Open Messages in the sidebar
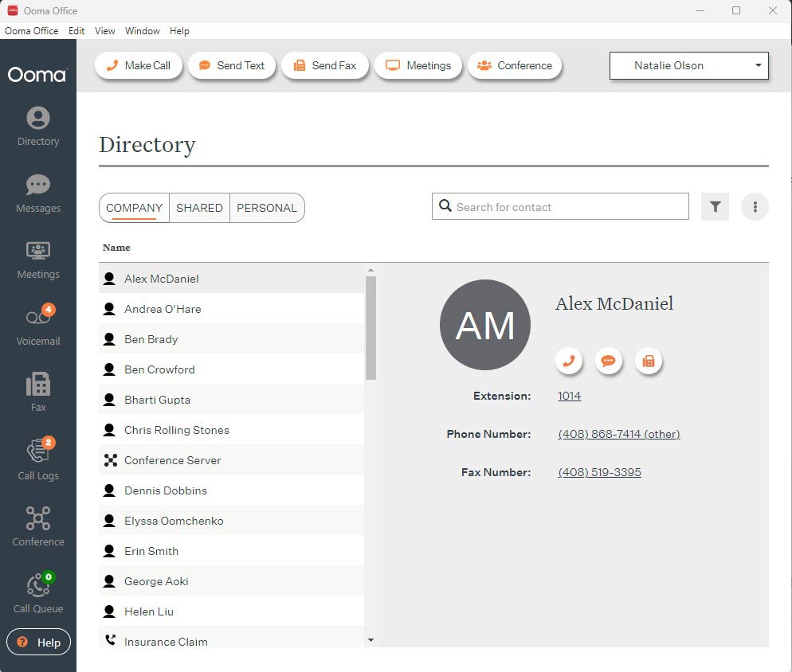The height and width of the screenshot is (672, 792). point(38,193)
